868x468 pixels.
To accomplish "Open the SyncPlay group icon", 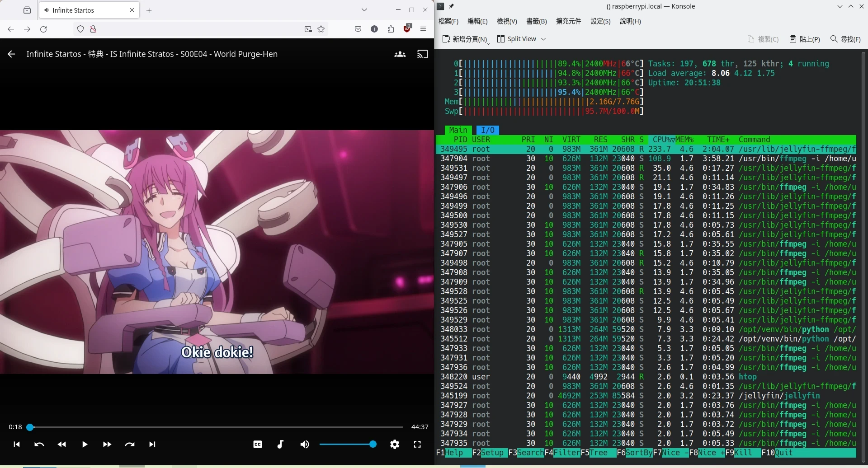I will [x=400, y=54].
